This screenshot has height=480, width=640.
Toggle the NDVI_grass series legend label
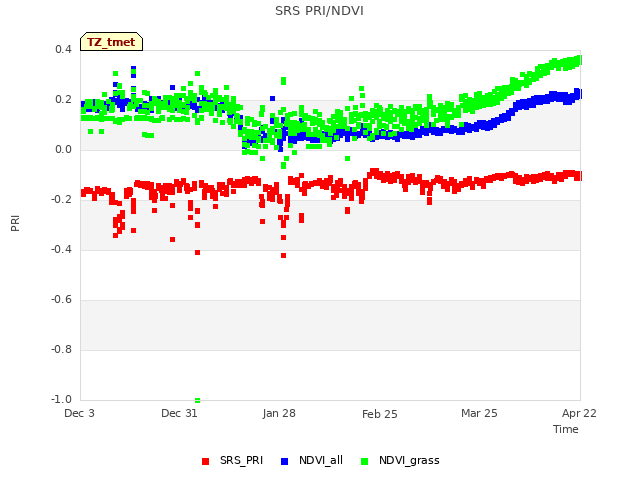(409, 460)
